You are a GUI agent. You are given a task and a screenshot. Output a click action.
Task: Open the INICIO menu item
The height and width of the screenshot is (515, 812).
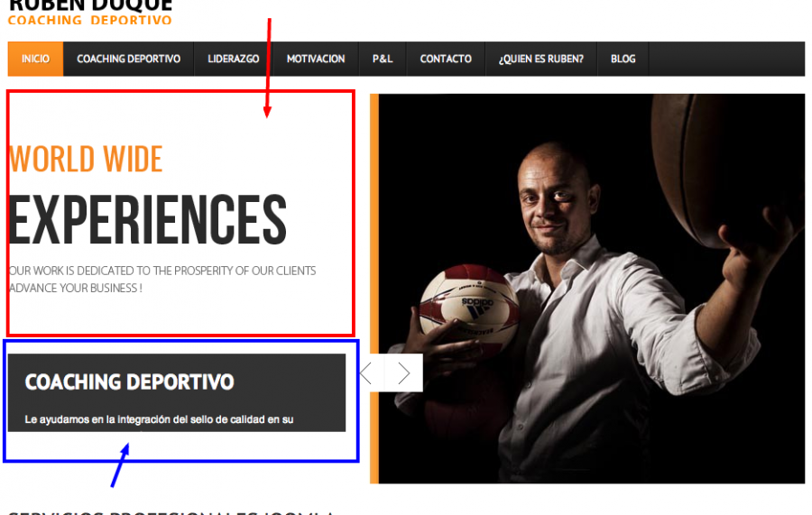[35, 59]
